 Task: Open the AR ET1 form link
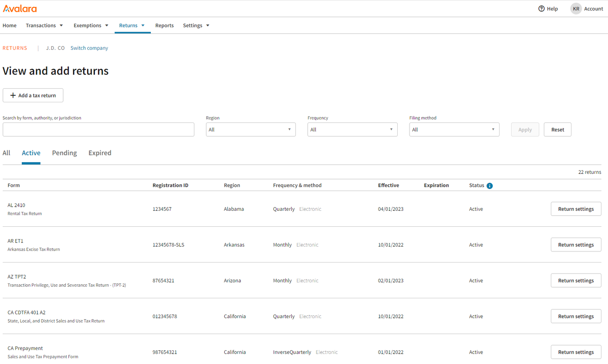coord(15,241)
